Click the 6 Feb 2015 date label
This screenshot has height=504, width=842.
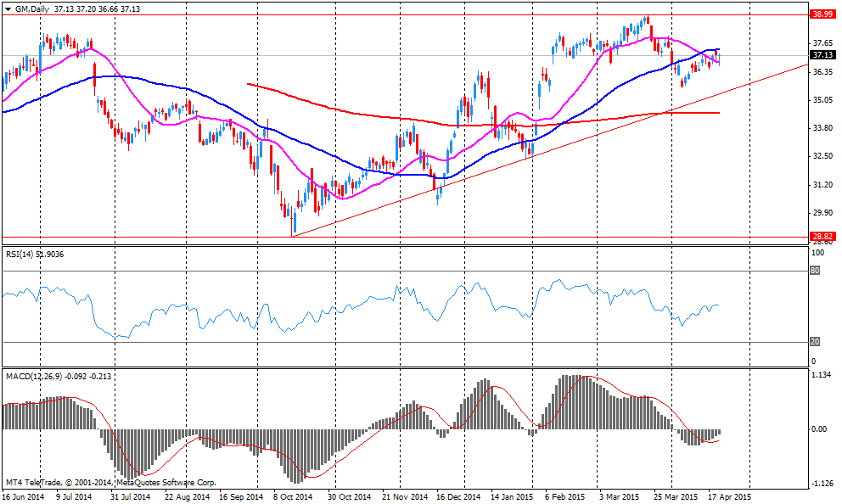click(x=564, y=497)
